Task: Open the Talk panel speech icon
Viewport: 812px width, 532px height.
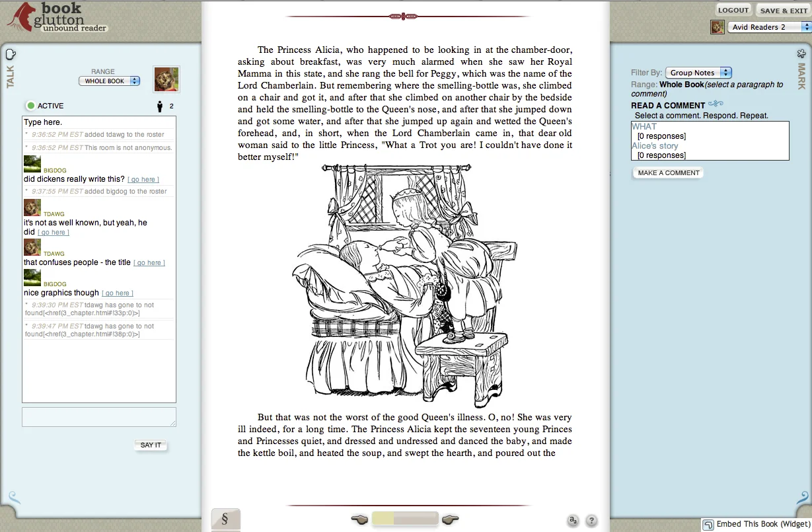Action: tap(11, 54)
